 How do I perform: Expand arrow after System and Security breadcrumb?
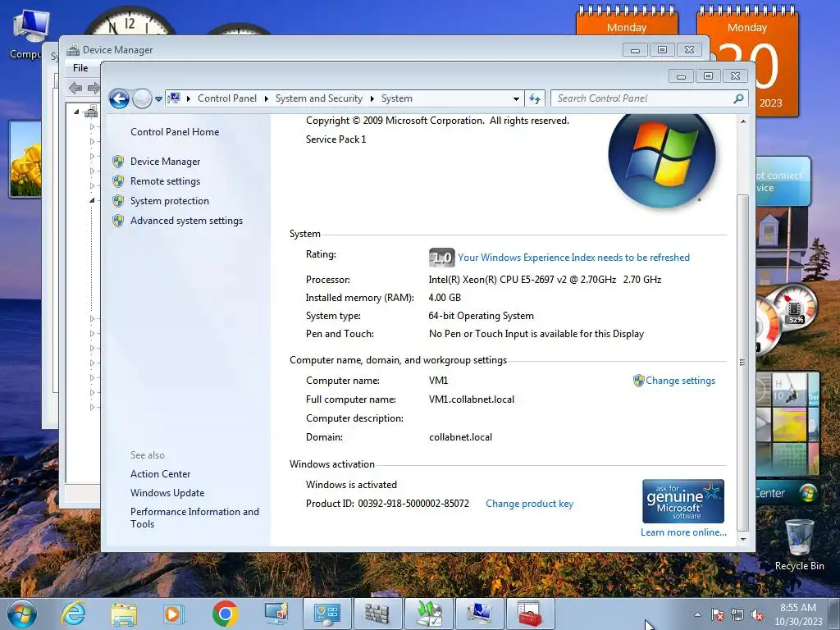point(372,98)
